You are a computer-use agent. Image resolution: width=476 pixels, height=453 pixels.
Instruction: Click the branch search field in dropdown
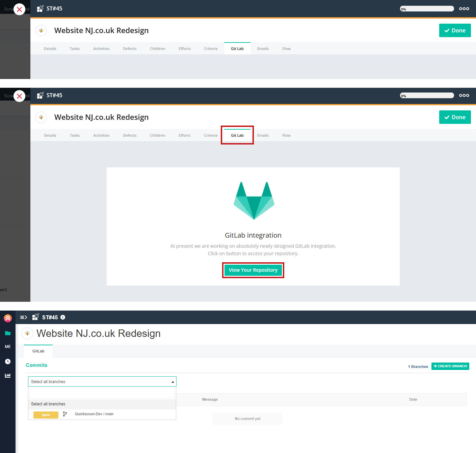[x=102, y=393]
